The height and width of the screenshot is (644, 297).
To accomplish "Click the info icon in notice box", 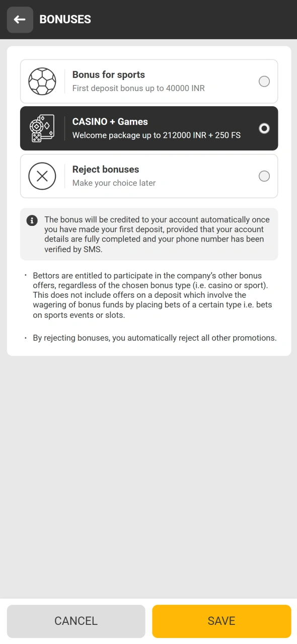I will tap(32, 220).
